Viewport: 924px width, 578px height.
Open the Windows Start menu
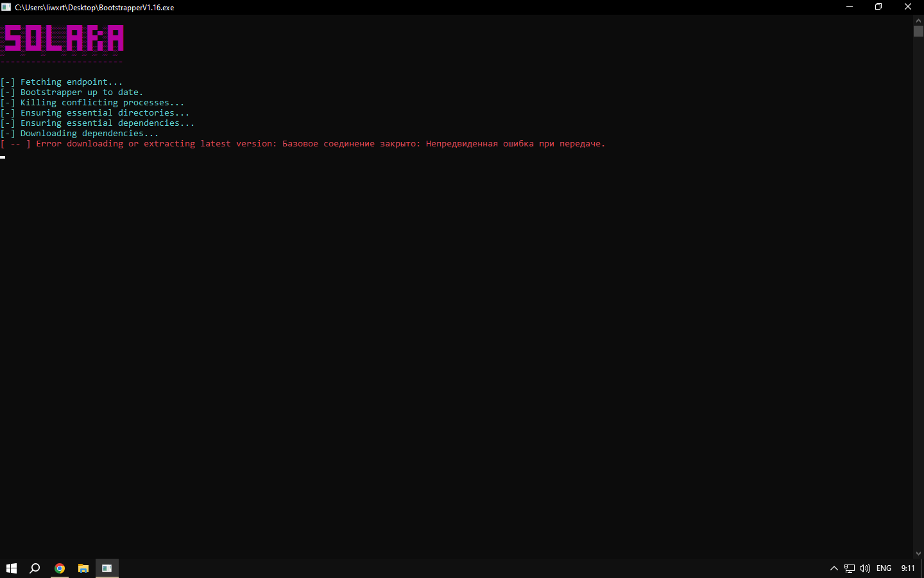(12, 568)
